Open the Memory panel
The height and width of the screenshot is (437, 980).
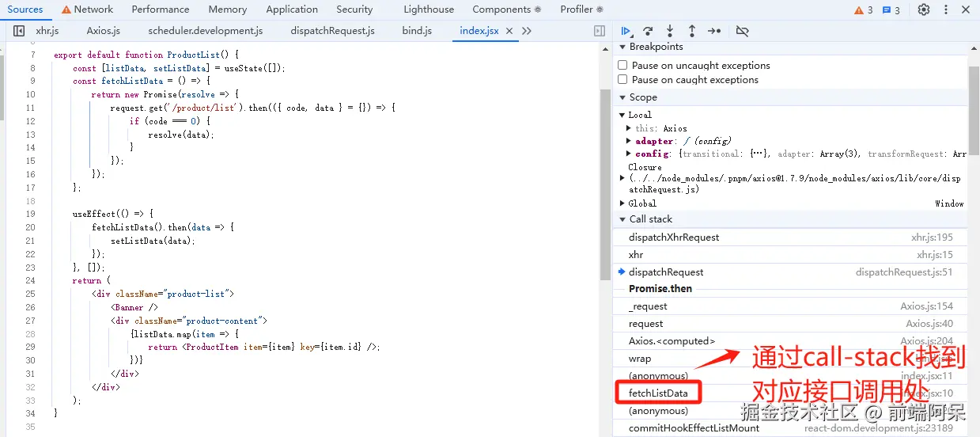(228, 9)
